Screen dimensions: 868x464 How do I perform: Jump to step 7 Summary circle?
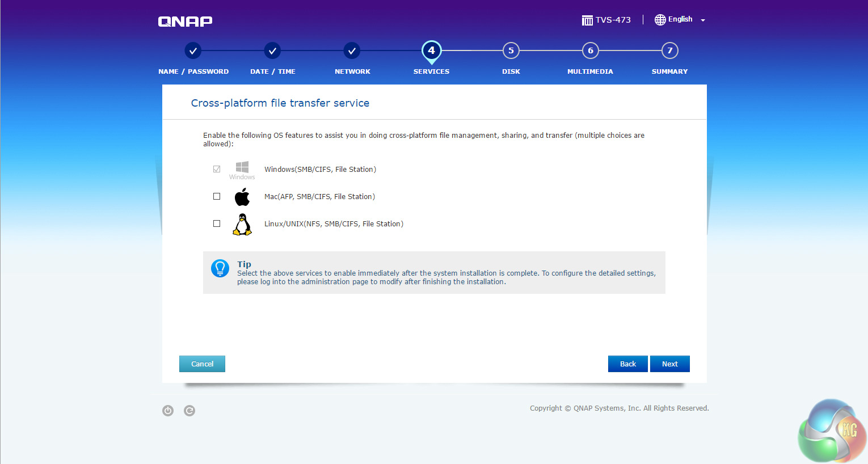click(669, 50)
